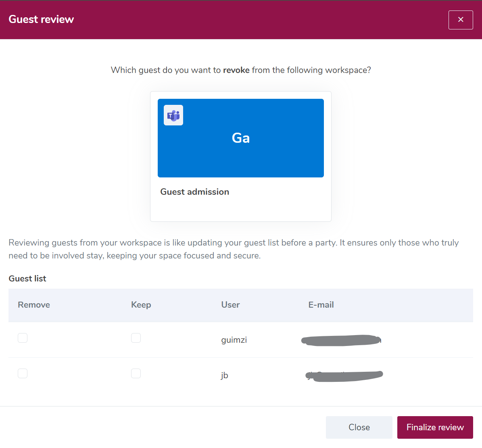Viewport: 482px width, 448px height.
Task: Tick the Keep checkbox for jb
Action: [x=136, y=373]
